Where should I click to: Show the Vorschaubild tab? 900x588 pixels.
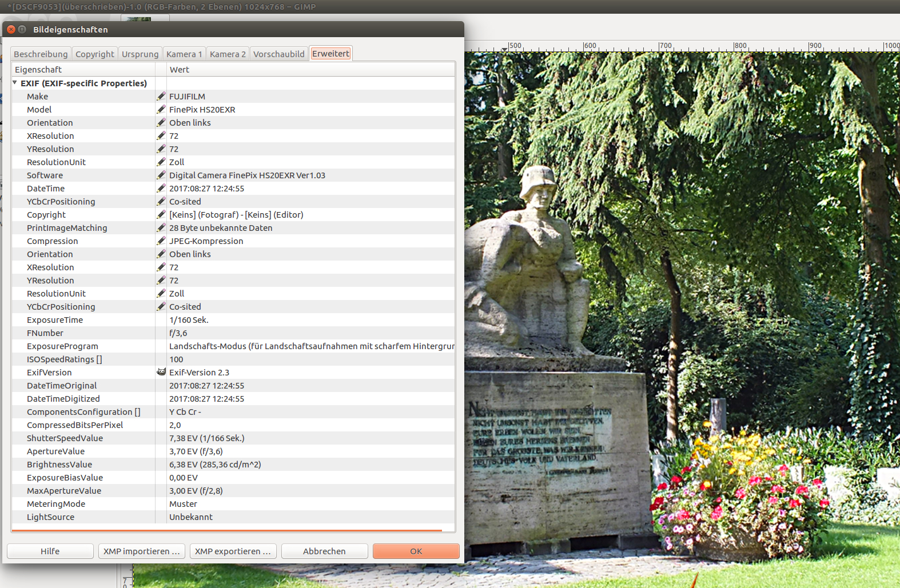[x=279, y=54]
